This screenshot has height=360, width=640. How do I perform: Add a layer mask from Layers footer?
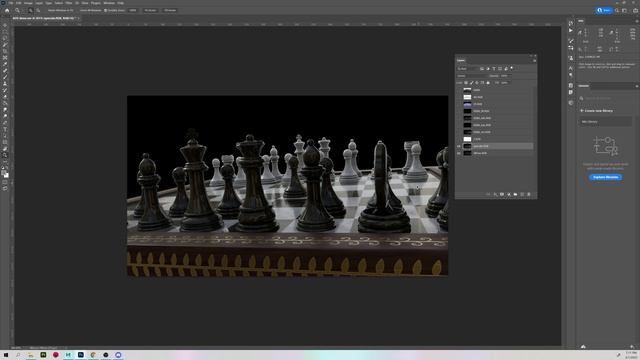[502, 195]
